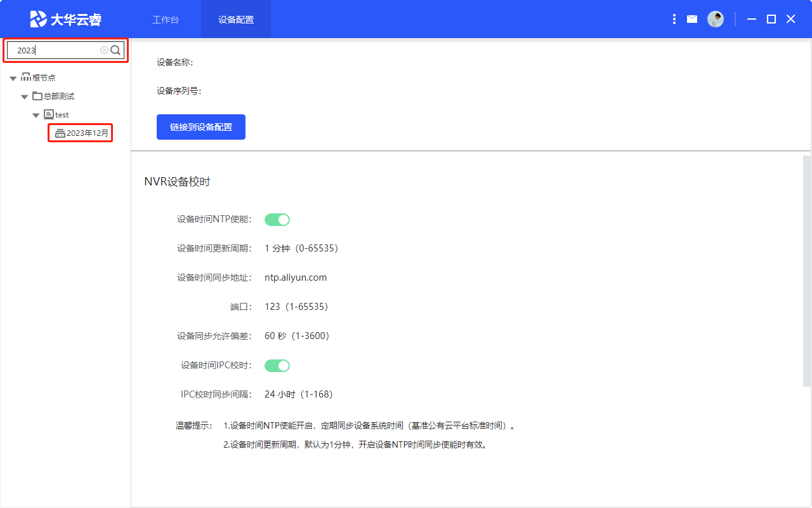The width and height of the screenshot is (812, 508).
Task: Collapse the 总部测试 tree branch
Action: point(25,97)
